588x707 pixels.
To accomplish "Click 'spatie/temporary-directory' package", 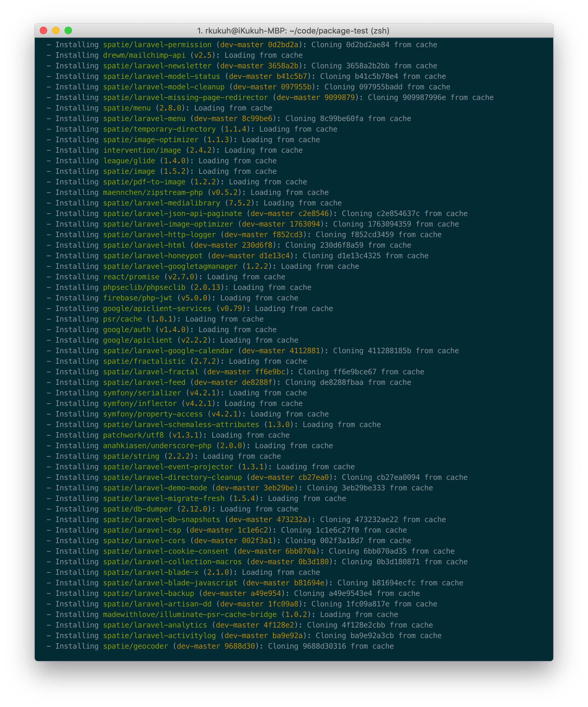I will (159, 129).
